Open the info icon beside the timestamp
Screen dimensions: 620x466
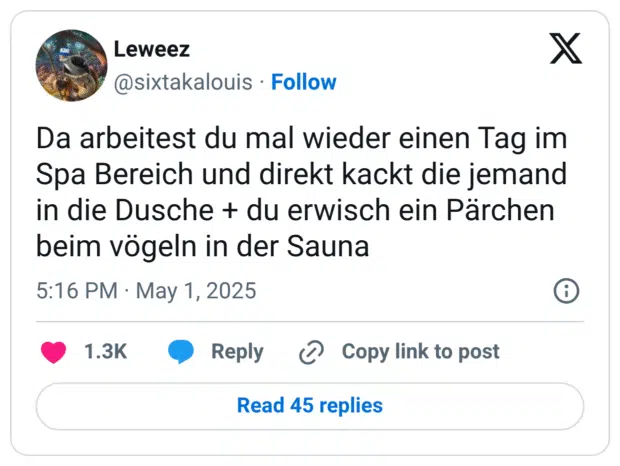point(566,291)
